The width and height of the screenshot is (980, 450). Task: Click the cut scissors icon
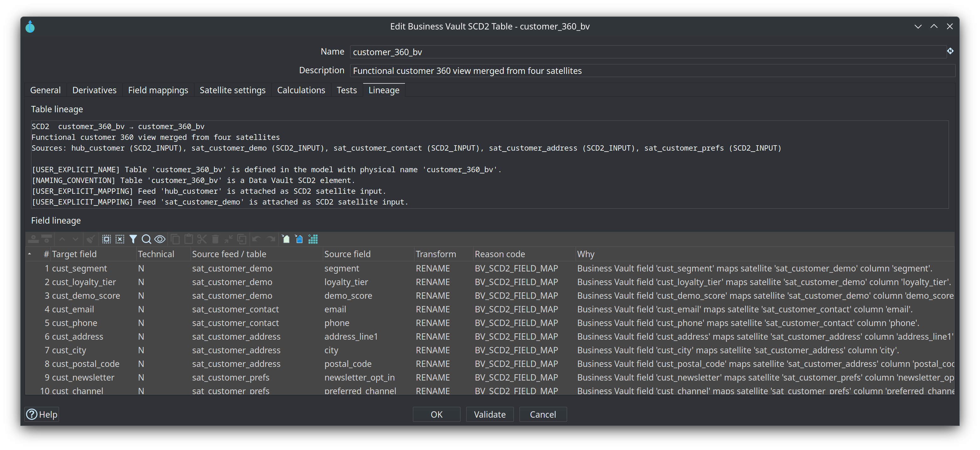coord(202,239)
